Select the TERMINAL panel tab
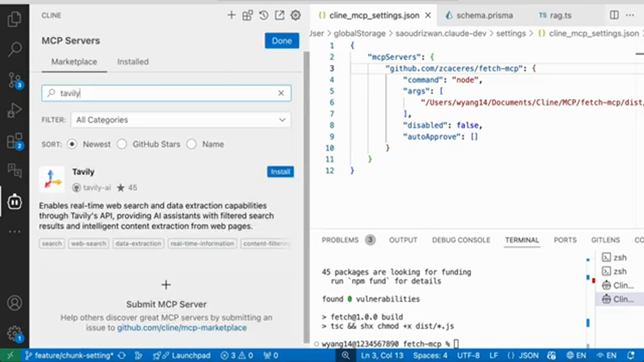The height and width of the screenshot is (362, 644). pos(522,240)
